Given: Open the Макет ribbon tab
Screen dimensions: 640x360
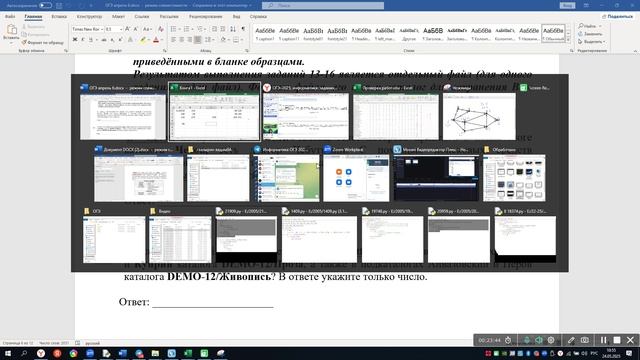Looking at the screenshot, I should [x=118, y=16].
